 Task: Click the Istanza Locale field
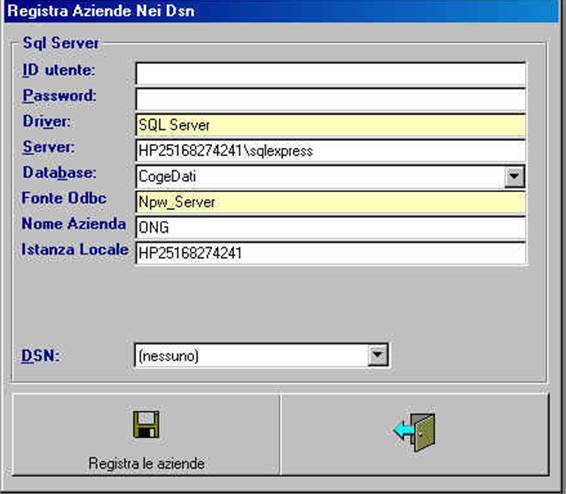coord(330,253)
